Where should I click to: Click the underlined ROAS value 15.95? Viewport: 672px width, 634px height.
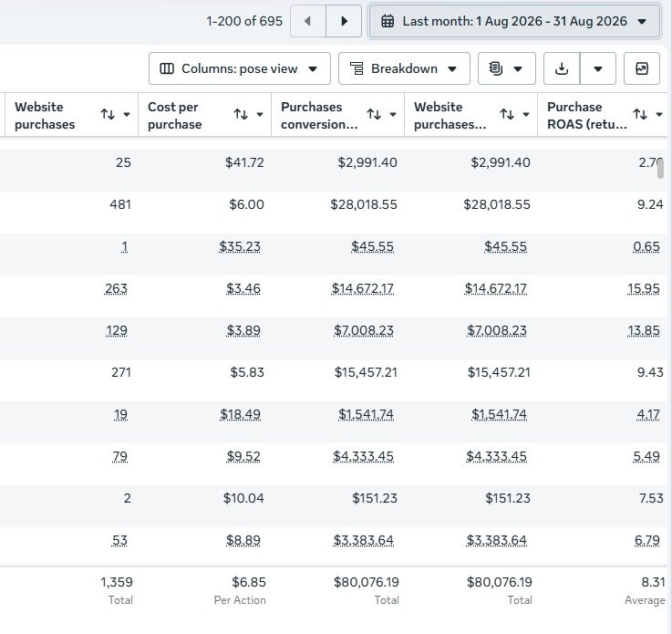(x=644, y=288)
